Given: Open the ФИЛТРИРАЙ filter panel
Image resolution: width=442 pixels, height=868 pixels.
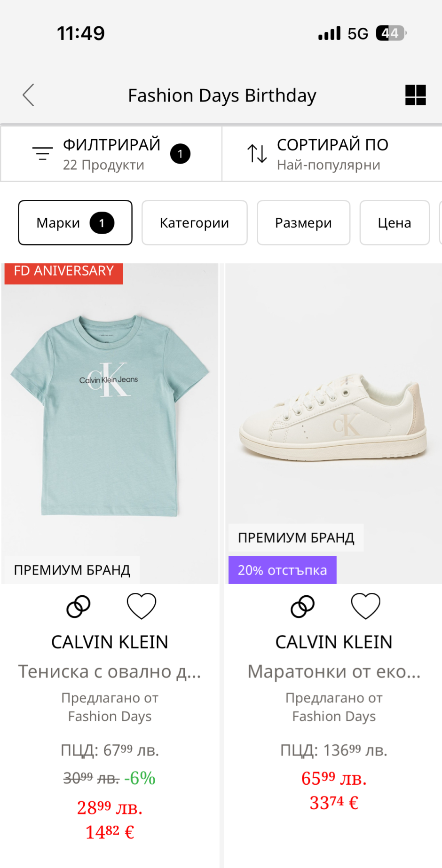Looking at the screenshot, I should tap(111, 154).
